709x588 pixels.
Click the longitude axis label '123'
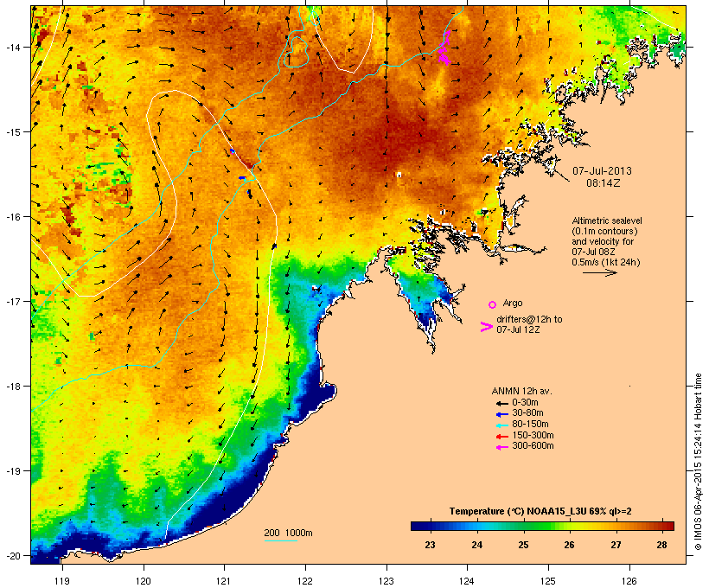point(386,581)
